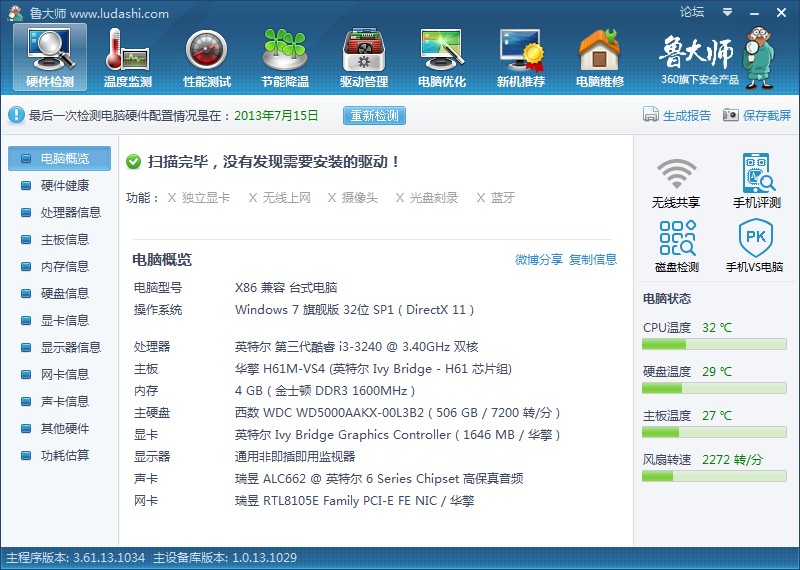This screenshot has height=570, width=800.
Task: Click the 鲁大师 logo mascot
Action: tap(760, 58)
